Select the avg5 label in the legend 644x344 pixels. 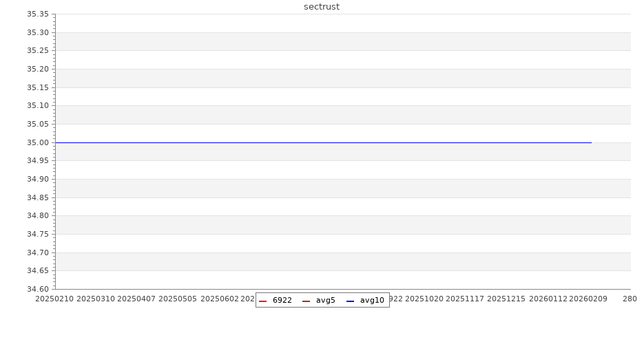325,301
